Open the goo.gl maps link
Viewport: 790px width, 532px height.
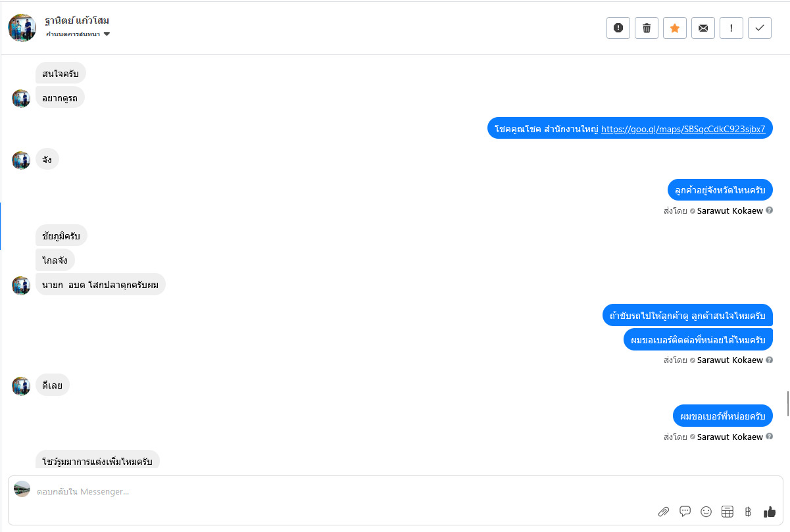tap(683, 129)
